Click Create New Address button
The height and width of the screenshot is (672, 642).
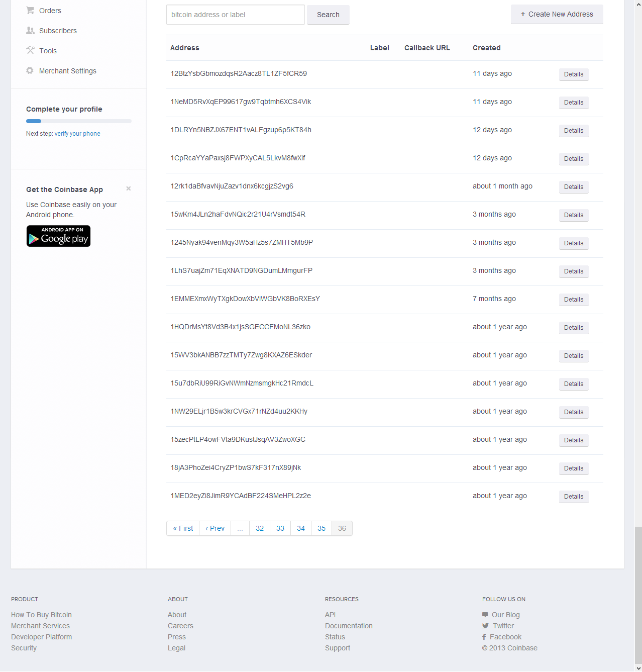(x=557, y=14)
